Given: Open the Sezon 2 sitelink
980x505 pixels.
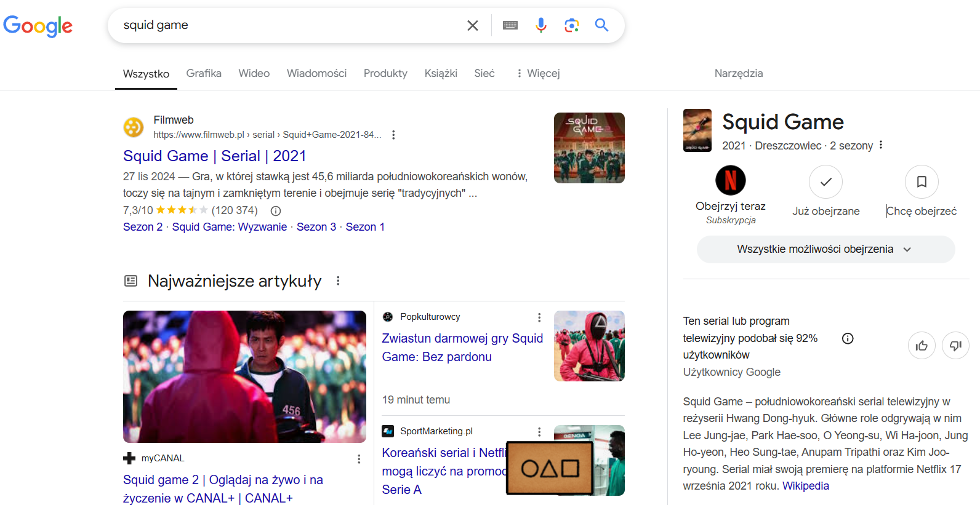Looking at the screenshot, I should click(143, 227).
